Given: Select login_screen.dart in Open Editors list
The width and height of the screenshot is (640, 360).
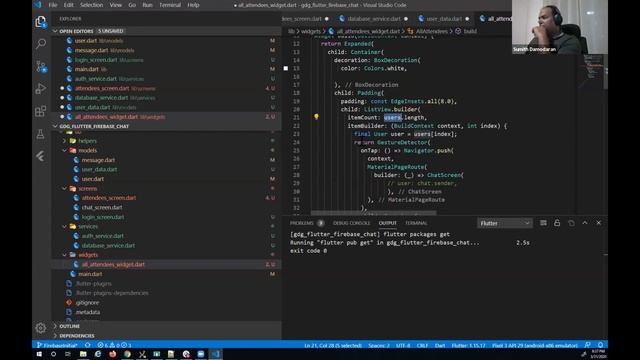Looking at the screenshot, I should click(x=96, y=60).
